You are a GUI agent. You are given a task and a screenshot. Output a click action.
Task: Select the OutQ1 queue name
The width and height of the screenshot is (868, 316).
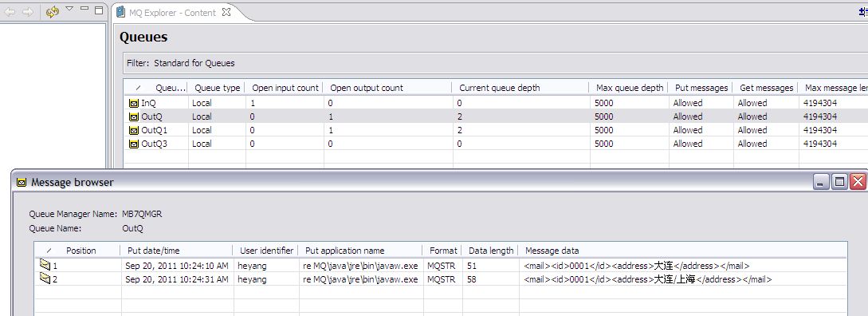pos(155,130)
